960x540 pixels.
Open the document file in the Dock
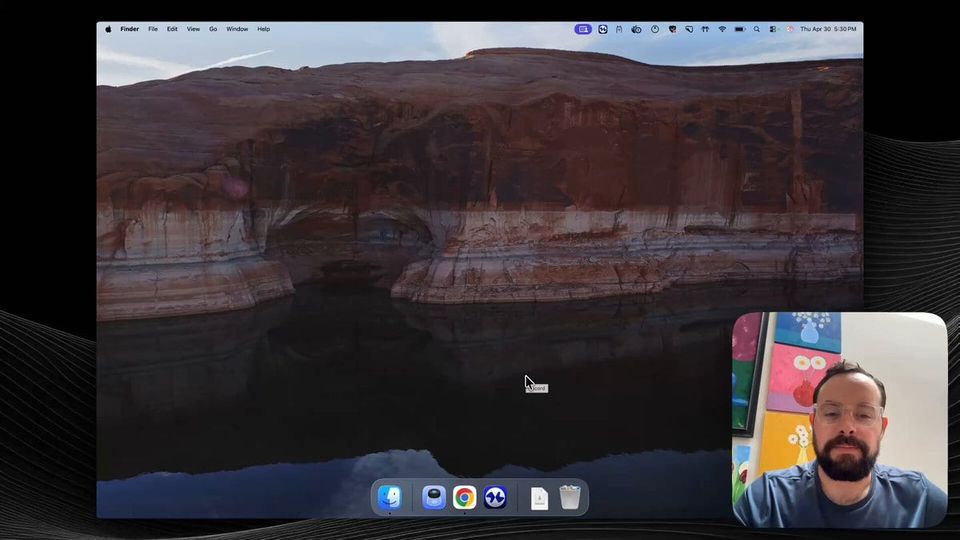pyautogui.click(x=539, y=498)
